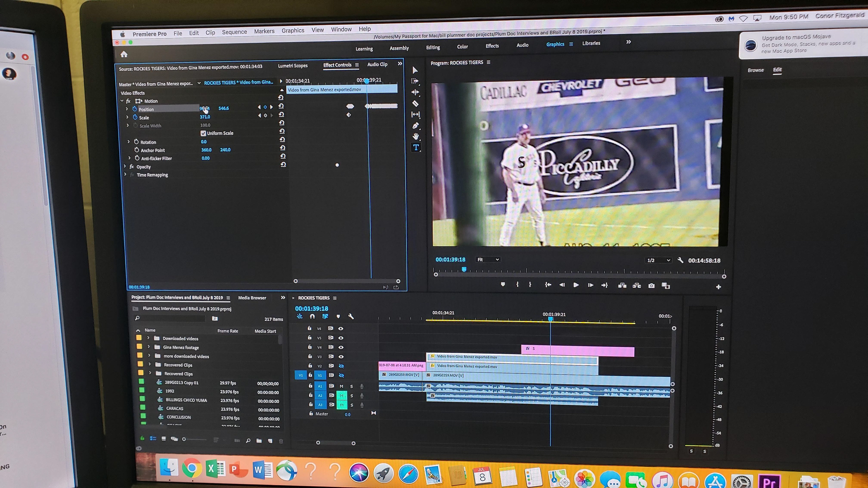
Task: Toggle the Position stopwatch animation icon
Action: pos(134,109)
